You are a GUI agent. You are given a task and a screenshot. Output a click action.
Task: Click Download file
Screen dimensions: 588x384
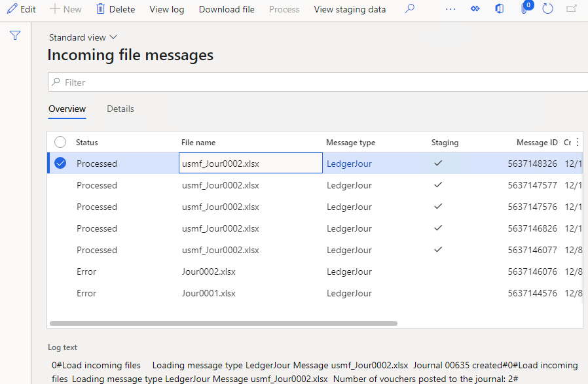tap(227, 9)
